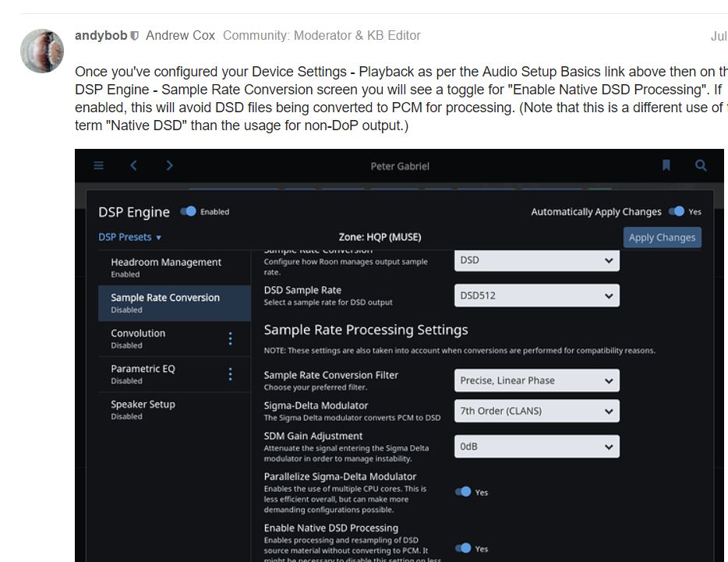This screenshot has width=728, height=562.
Task: Open Parametric EQ three-dot options menu
Action: point(230,374)
